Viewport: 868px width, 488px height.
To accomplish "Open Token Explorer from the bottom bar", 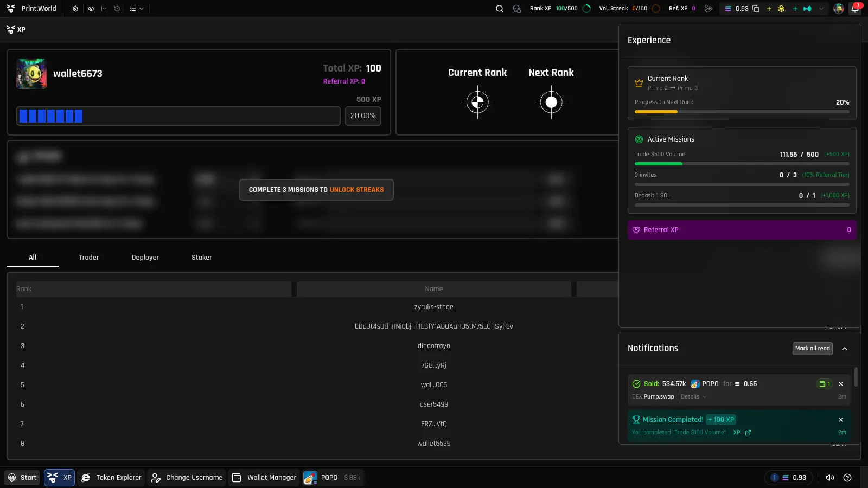I will click(111, 478).
